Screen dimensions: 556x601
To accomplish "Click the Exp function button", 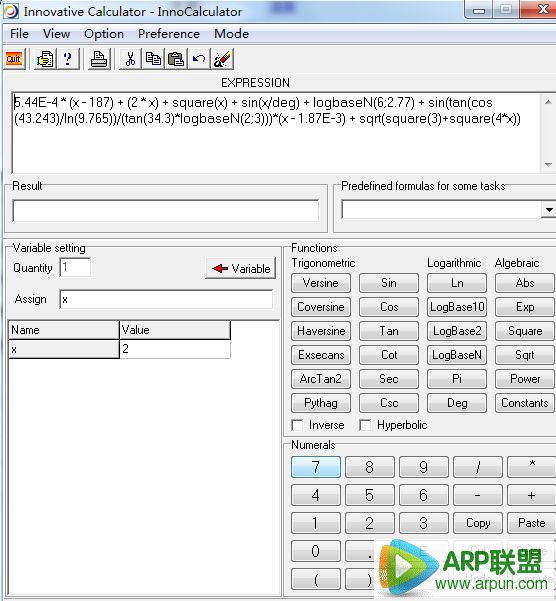I will [525, 307].
